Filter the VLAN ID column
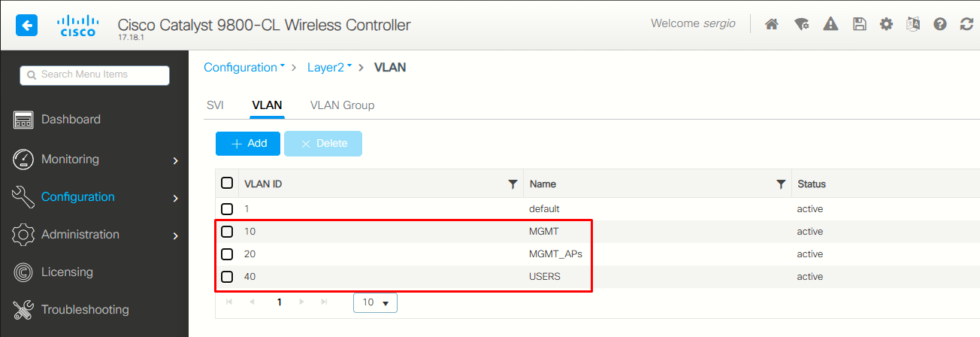 (x=513, y=184)
